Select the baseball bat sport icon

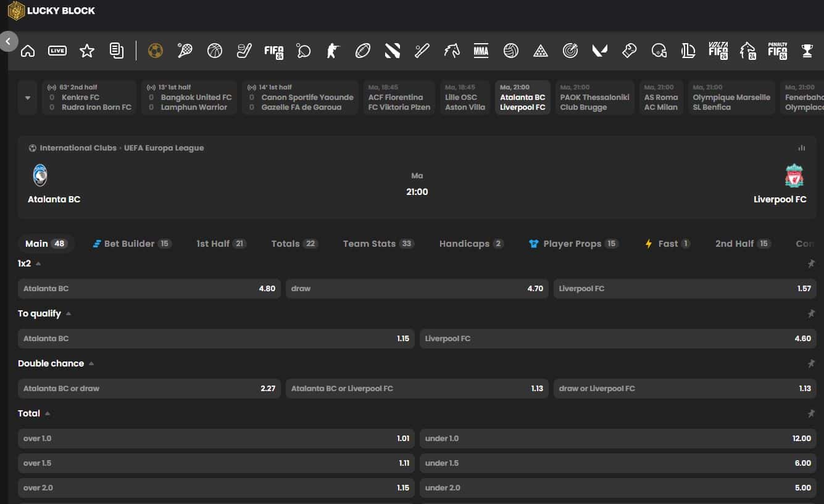pos(422,51)
